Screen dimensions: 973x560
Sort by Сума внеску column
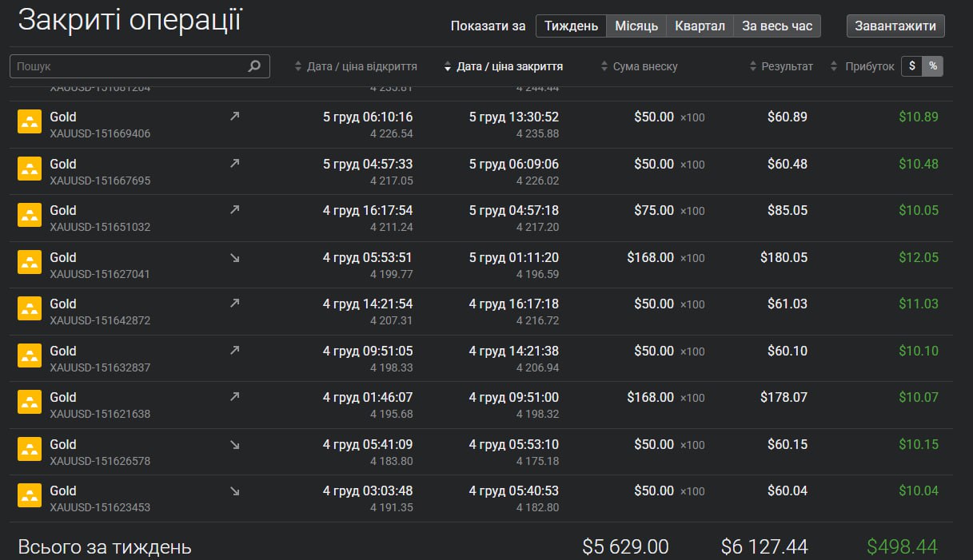[x=644, y=66]
